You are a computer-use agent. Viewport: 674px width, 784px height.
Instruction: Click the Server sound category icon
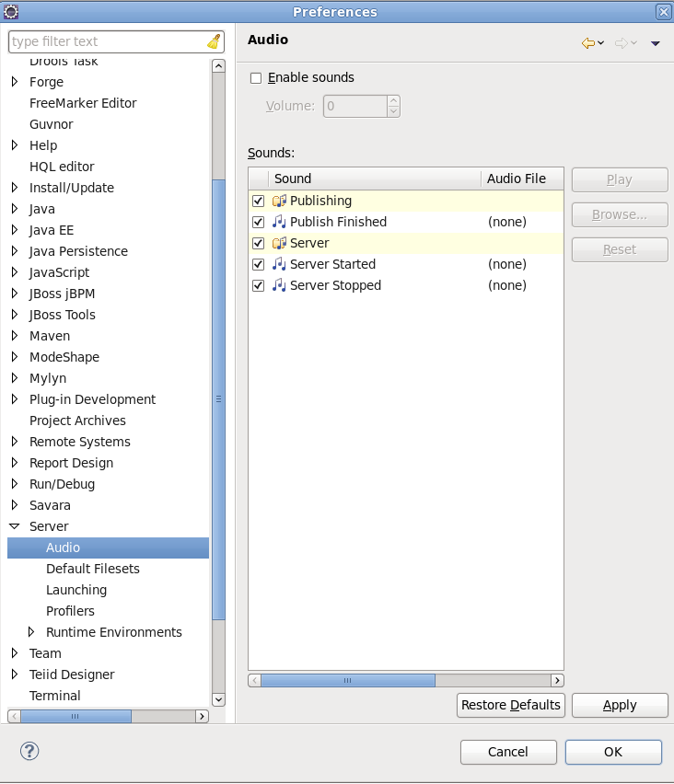tap(280, 243)
